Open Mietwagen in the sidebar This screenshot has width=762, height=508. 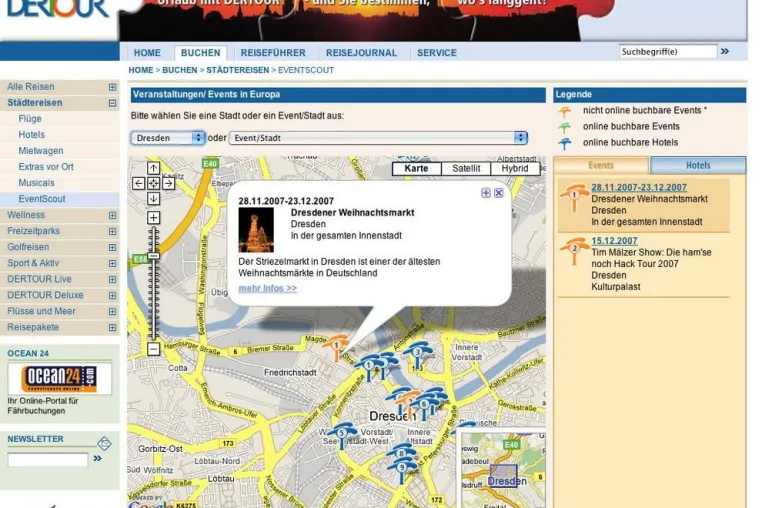point(40,151)
